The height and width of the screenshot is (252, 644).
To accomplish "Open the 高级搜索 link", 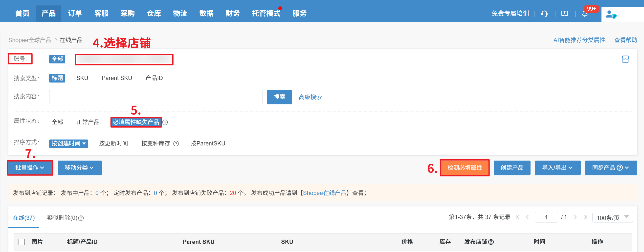I will click(310, 97).
